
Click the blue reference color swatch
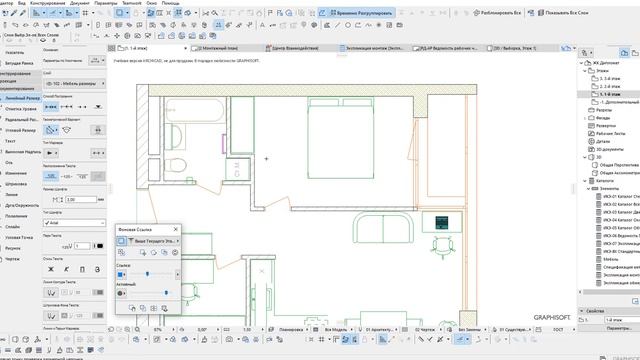point(120,275)
